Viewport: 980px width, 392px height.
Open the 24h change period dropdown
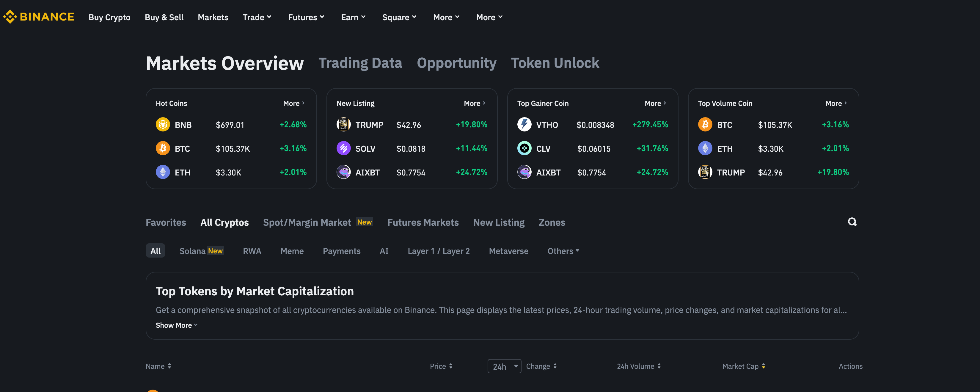point(504,366)
